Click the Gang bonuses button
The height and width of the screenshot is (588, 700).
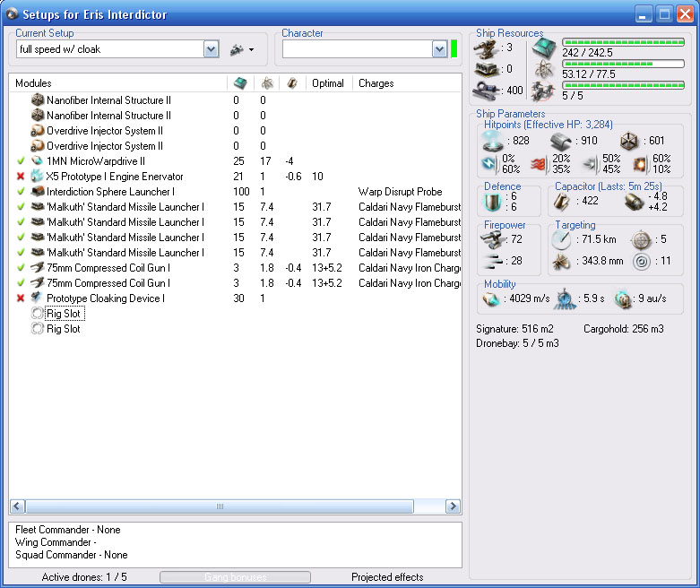click(x=235, y=577)
